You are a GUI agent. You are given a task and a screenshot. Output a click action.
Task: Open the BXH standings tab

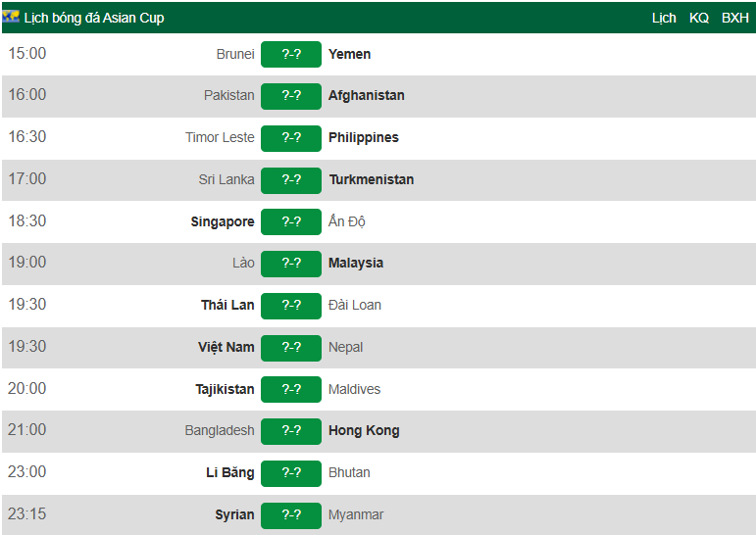(x=735, y=18)
